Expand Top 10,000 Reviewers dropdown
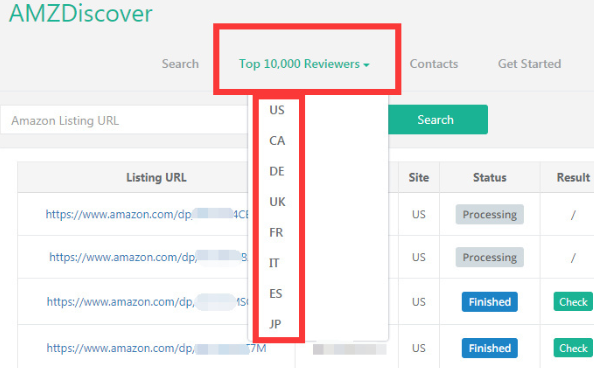The height and width of the screenshot is (368, 594). point(304,64)
